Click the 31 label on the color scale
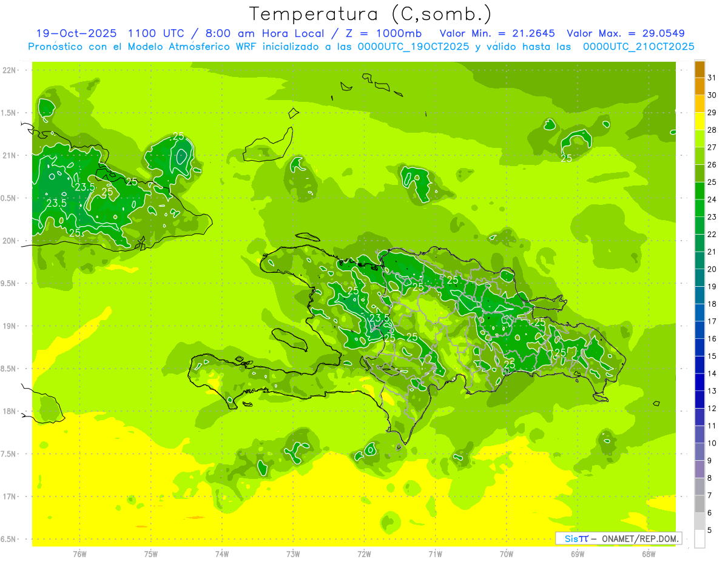728x562 pixels. coord(712,78)
